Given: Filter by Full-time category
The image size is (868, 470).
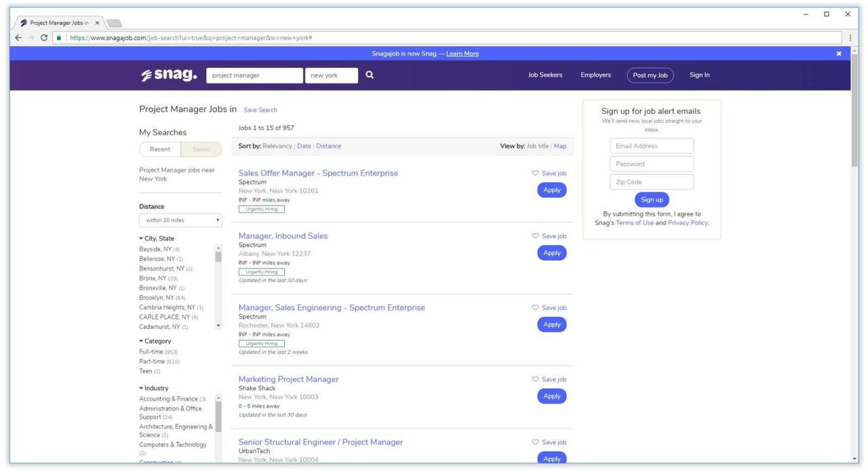Looking at the screenshot, I should point(158,352).
